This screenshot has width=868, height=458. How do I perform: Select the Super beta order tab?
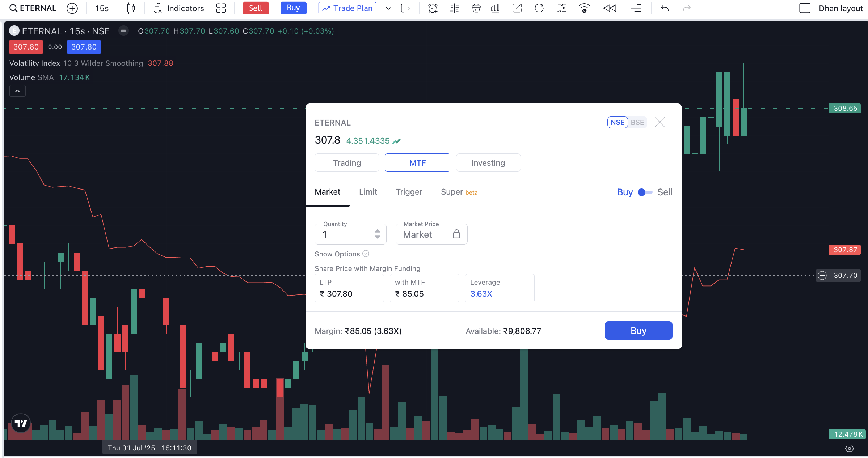(x=459, y=192)
